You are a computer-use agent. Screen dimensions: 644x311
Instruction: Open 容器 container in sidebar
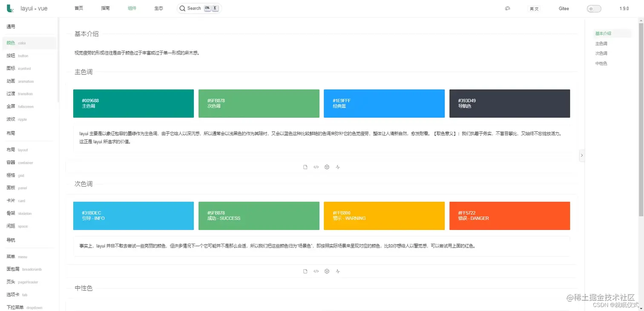(29, 163)
